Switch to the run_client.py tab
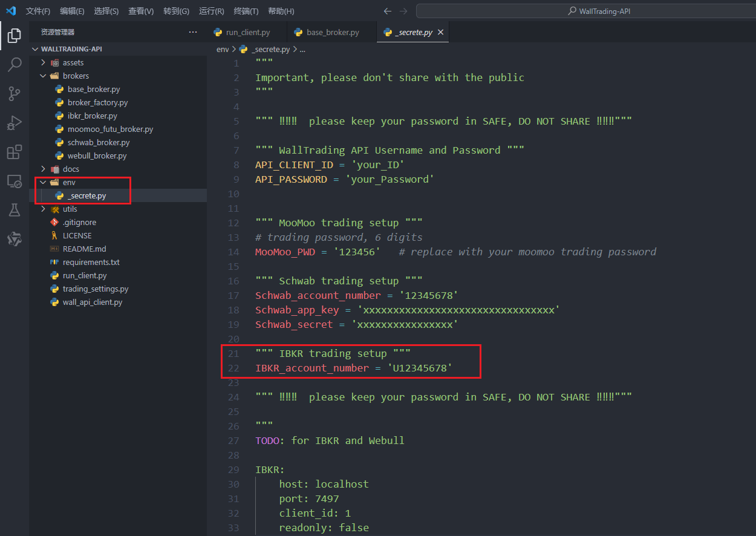756x536 pixels. click(247, 33)
